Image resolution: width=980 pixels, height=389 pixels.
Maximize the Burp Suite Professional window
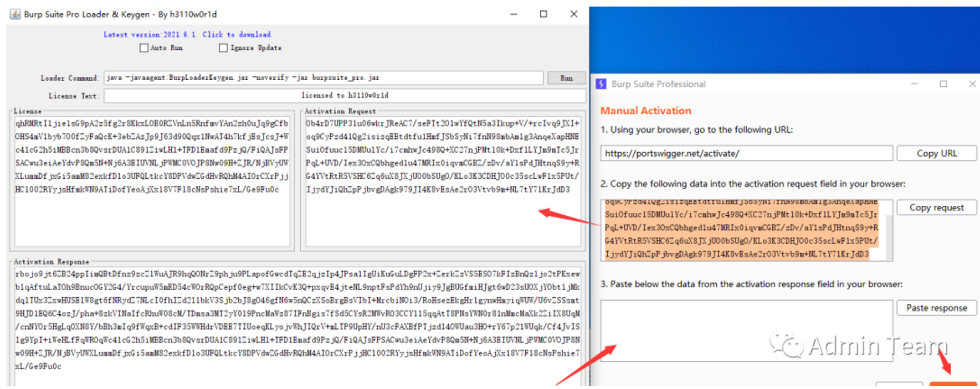(x=943, y=84)
